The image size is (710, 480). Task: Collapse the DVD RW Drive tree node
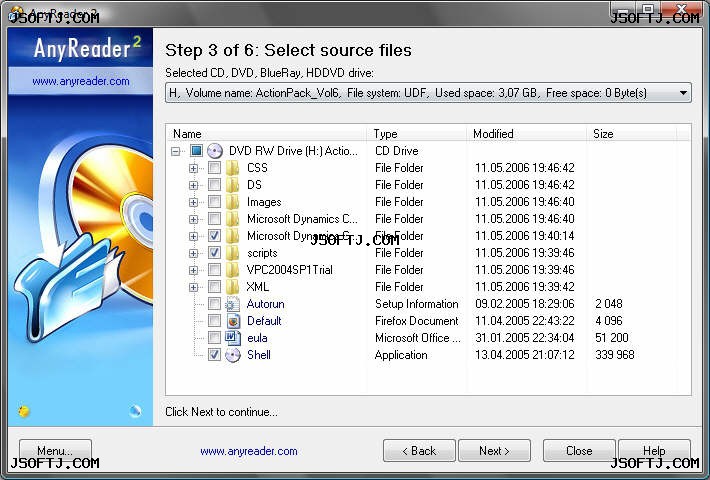point(176,151)
